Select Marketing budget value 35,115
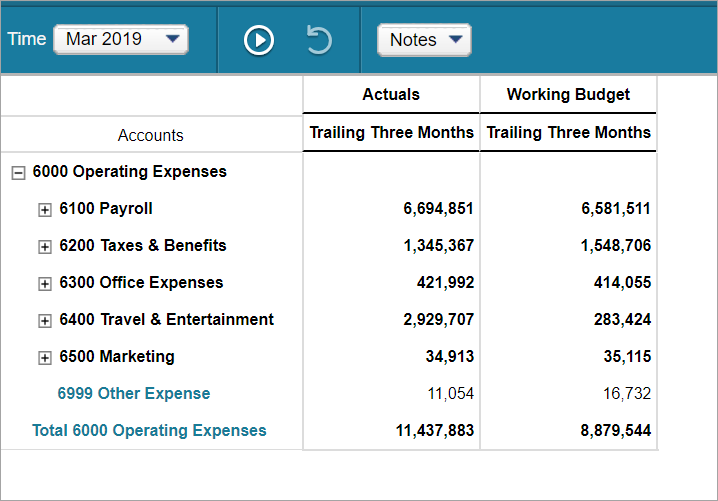The width and height of the screenshot is (718, 501). [x=627, y=356]
